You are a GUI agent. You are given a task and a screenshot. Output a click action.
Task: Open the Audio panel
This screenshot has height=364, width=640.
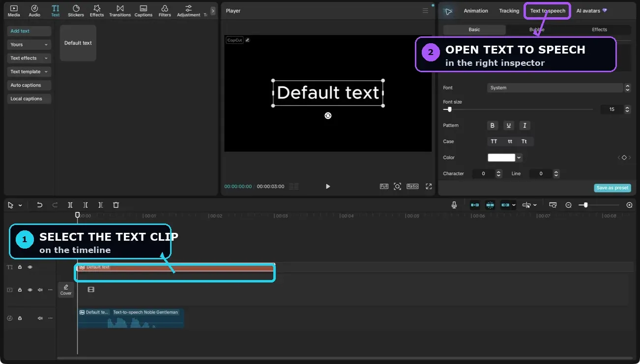(x=34, y=10)
